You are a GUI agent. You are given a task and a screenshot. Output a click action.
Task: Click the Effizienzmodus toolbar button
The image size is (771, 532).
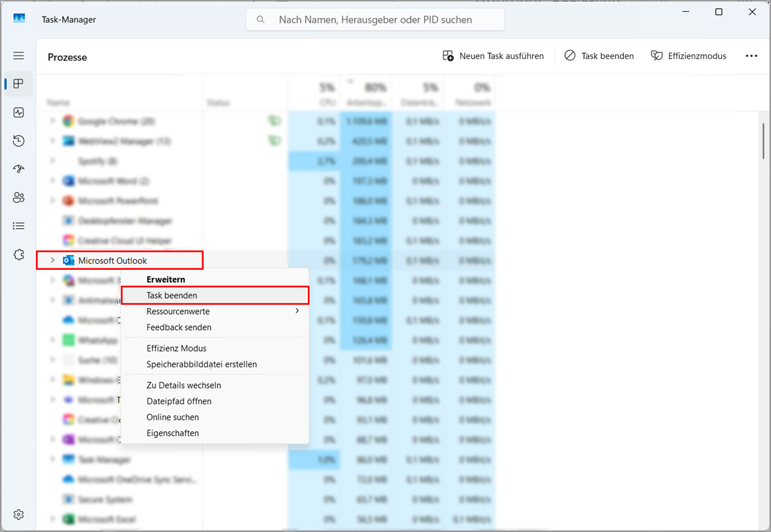click(688, 56)
